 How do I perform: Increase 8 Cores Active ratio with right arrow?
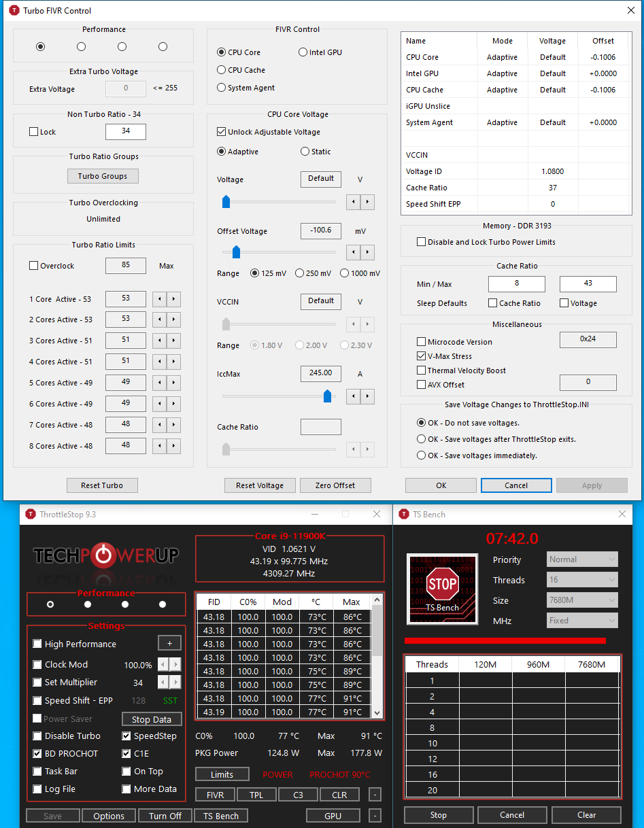(174, 446)
